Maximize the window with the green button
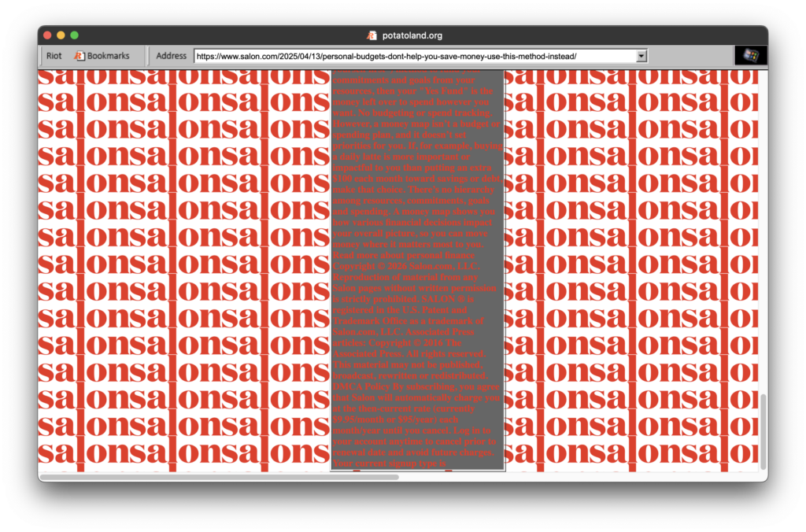The height and width of the screenshot is (532, 806). [74, 35]
